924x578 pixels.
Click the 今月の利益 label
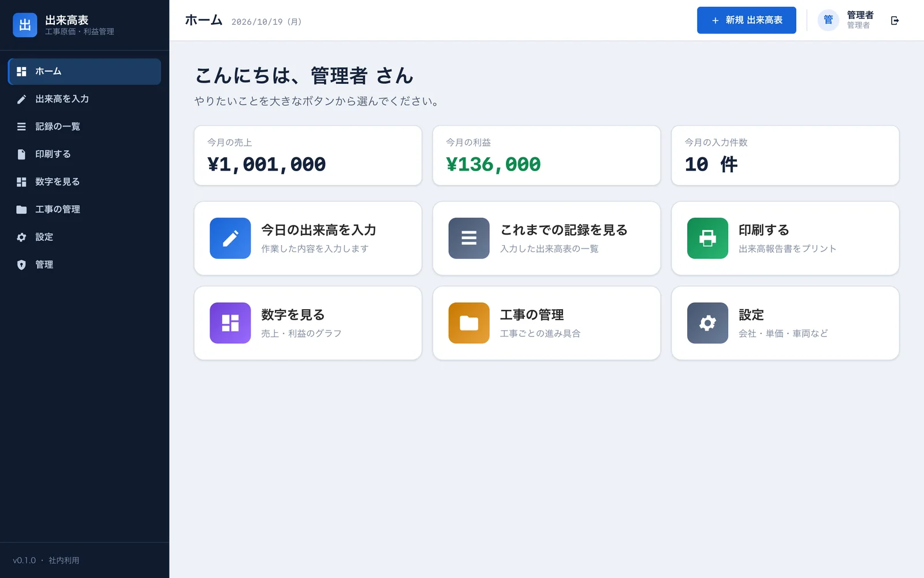(468, 142)
